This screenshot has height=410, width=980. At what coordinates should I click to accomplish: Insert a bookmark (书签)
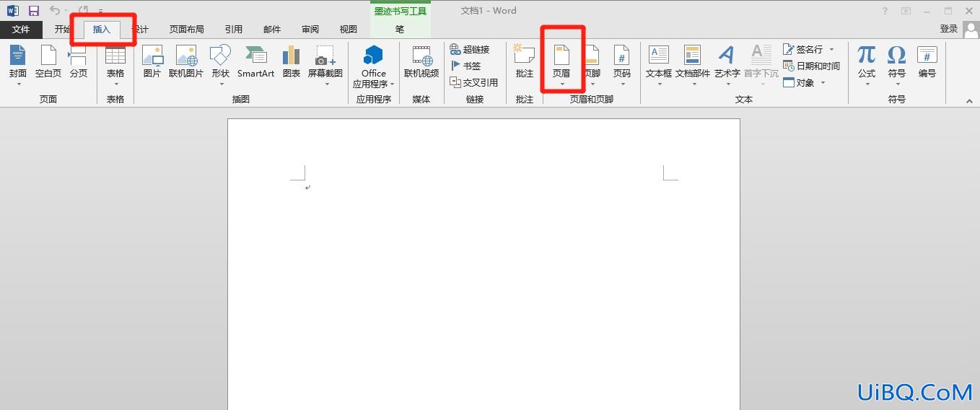coord(465,66)
